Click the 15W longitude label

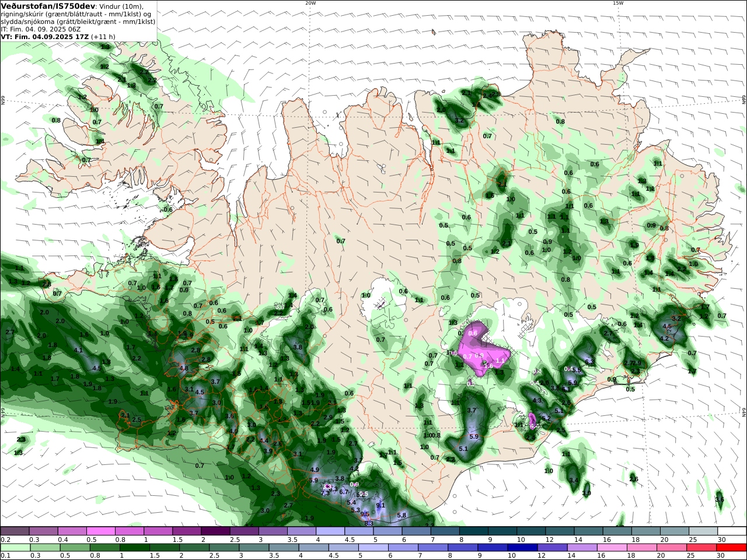(x=618, y=3)
